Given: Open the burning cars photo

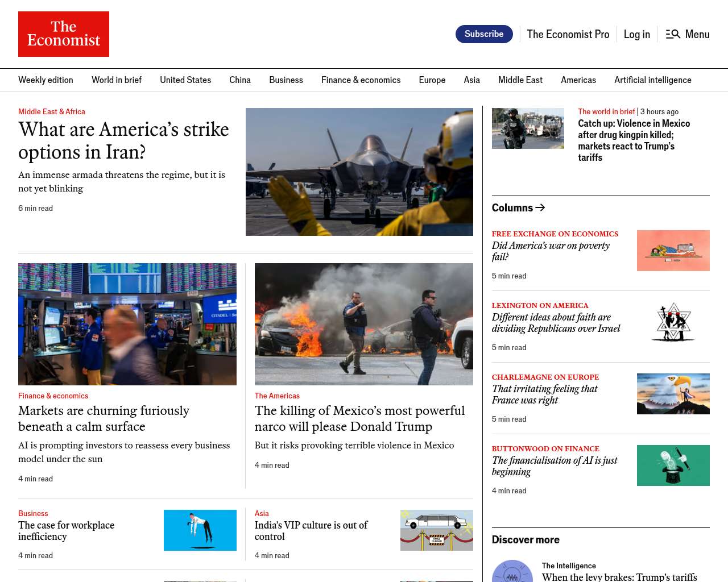Looking at the screenshot, I should [363, 324].
